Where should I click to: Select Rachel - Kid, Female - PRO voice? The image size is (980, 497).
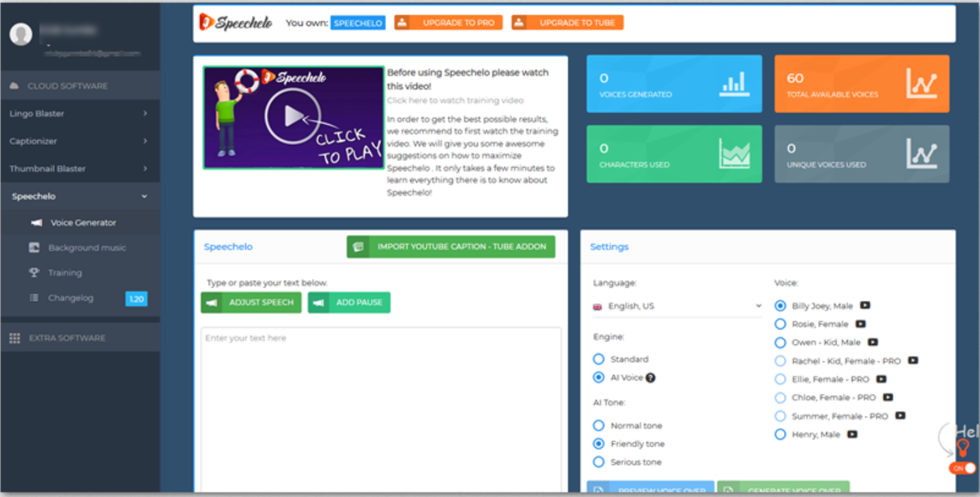(780, 361)
